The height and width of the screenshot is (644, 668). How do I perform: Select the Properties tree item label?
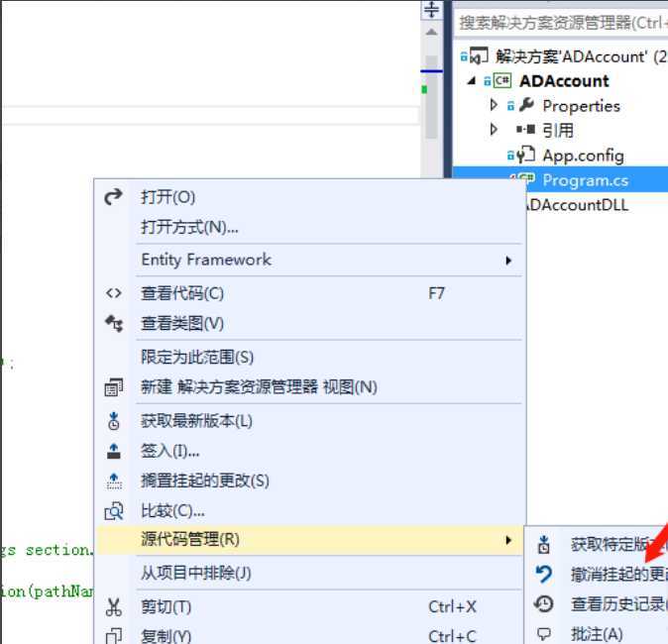[x=582, y=106]
